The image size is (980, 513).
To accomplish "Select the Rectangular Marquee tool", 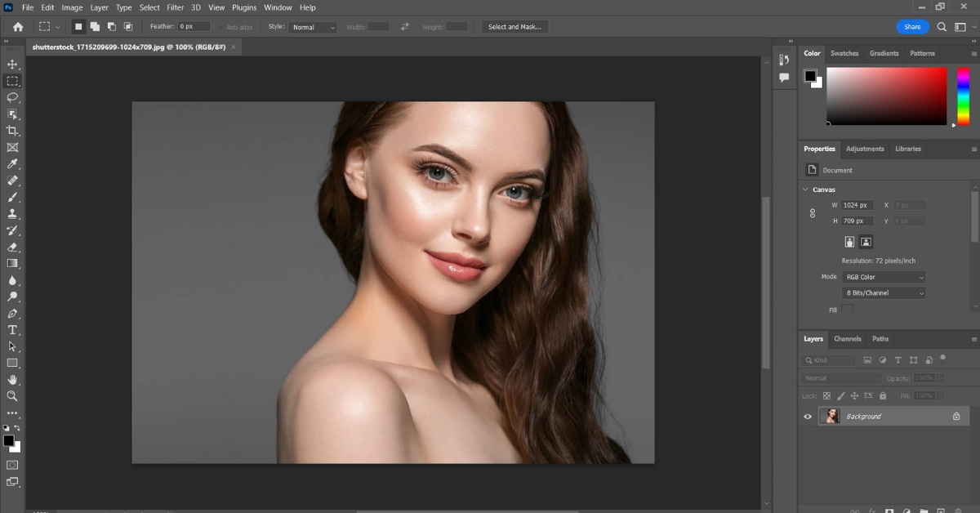I will coord(12,81).
